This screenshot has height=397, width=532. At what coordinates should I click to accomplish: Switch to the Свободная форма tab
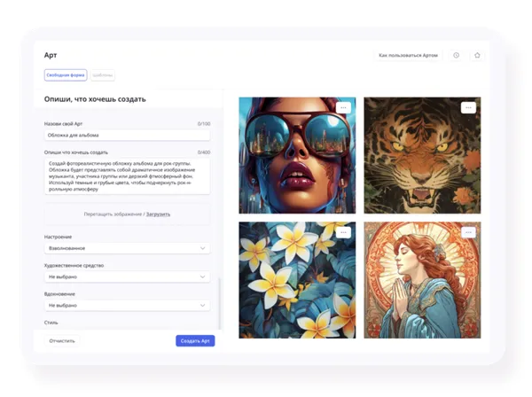point(66,75)
